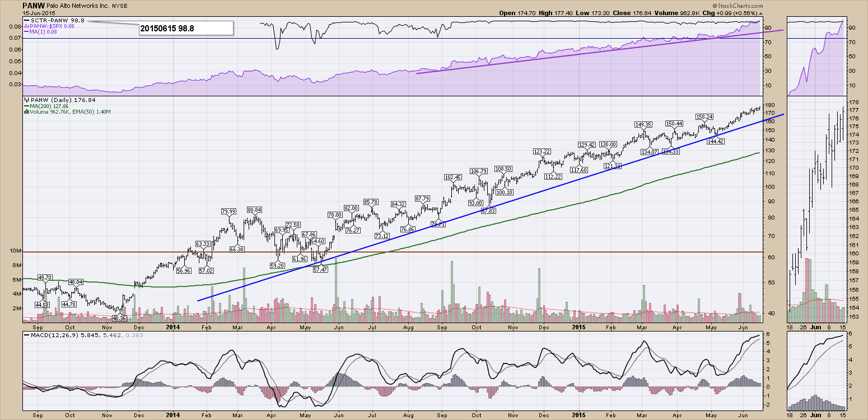Click the PANW ticker symbol in title
Screen dimensions: 868x420
[31, 5]
